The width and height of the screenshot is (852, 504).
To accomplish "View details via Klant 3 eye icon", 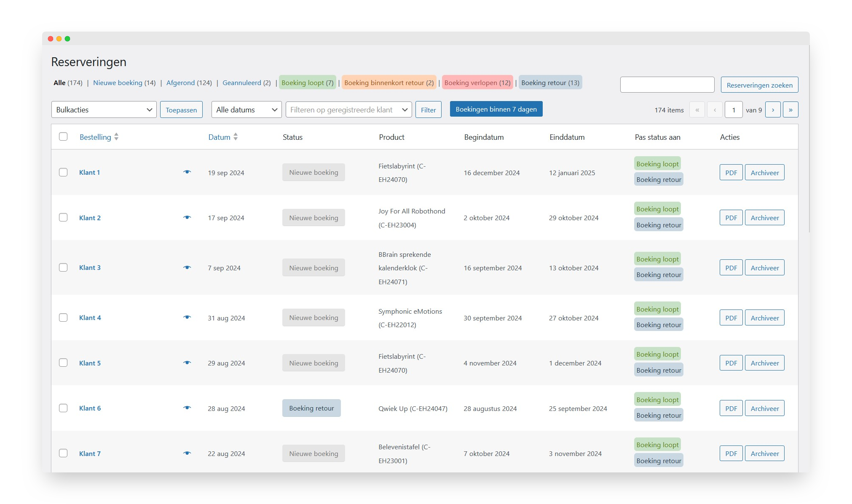I will pyautogui.click(x=187, y=268).
